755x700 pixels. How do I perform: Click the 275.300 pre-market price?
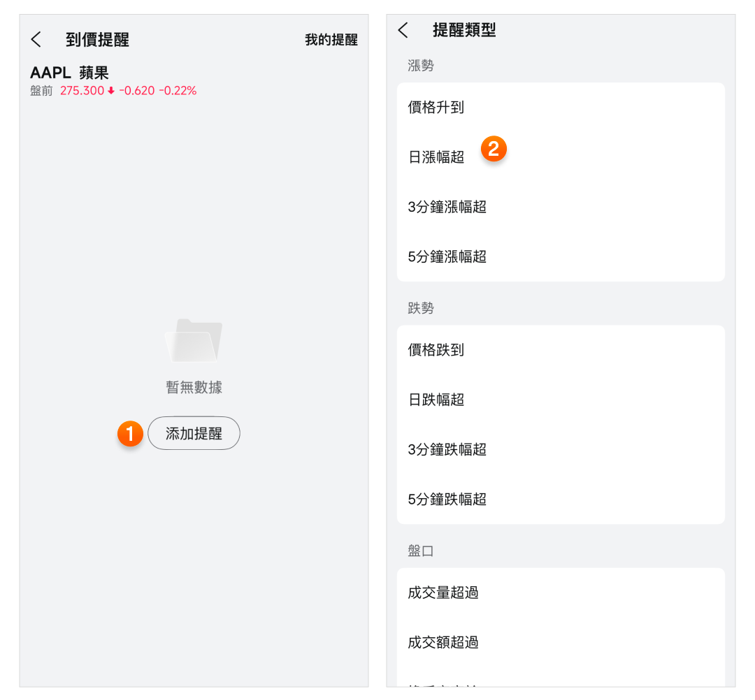pyautogui.click(x=82, y=91)
